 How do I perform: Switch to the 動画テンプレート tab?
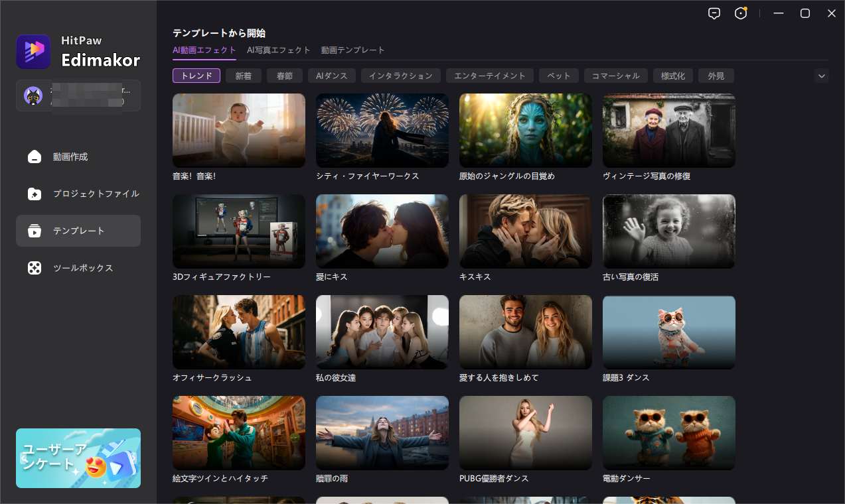(352, 50)
